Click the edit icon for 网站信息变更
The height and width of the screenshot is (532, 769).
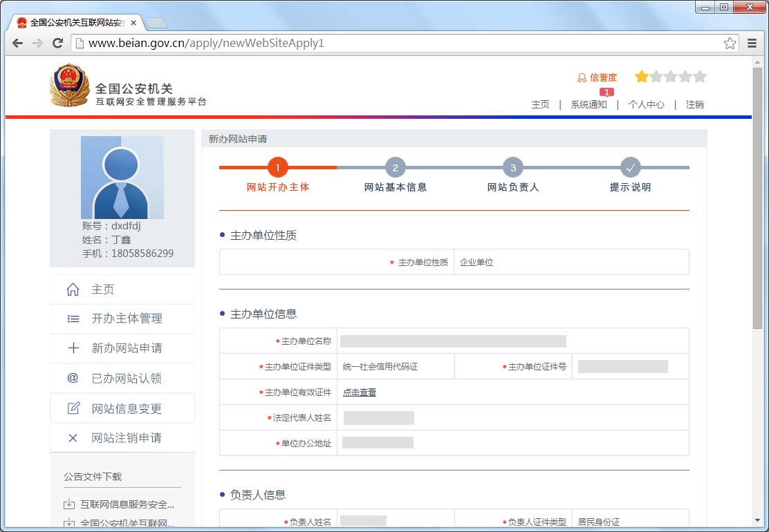click(73, 408)
